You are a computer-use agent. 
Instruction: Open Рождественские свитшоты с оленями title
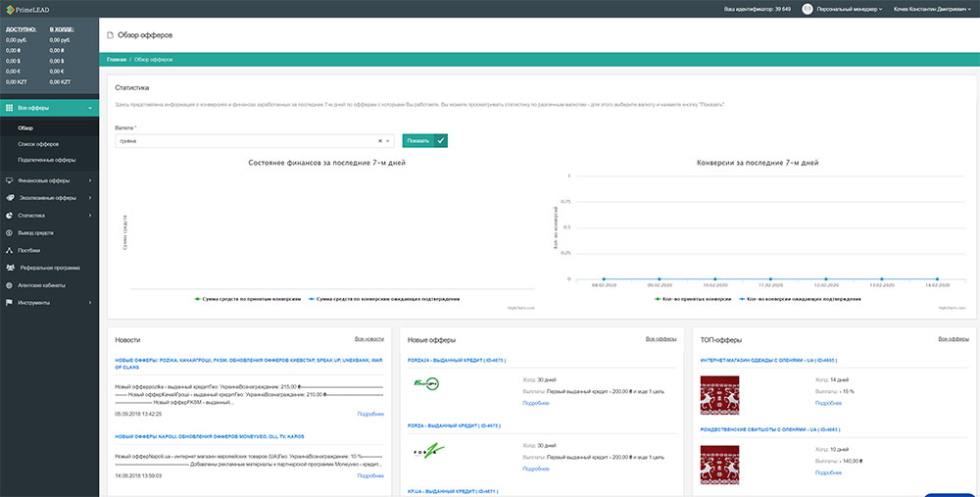(x=770, y=429)
